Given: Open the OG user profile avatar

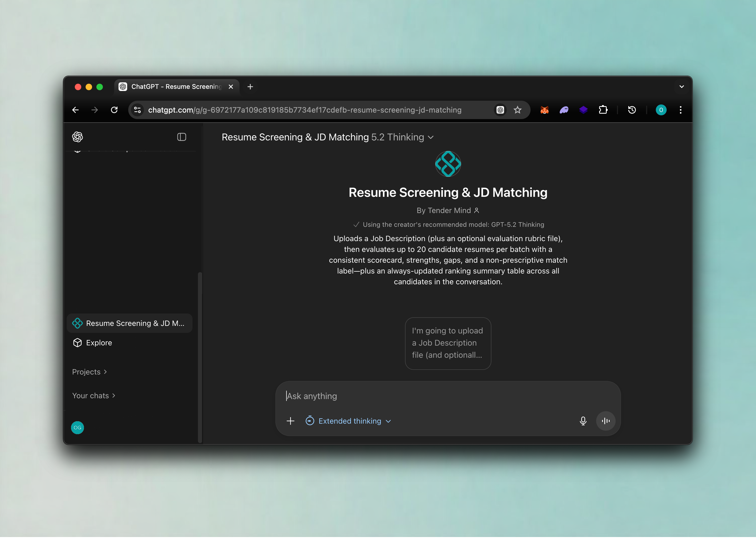Looking at the screenshot, I should pos(77,428).
